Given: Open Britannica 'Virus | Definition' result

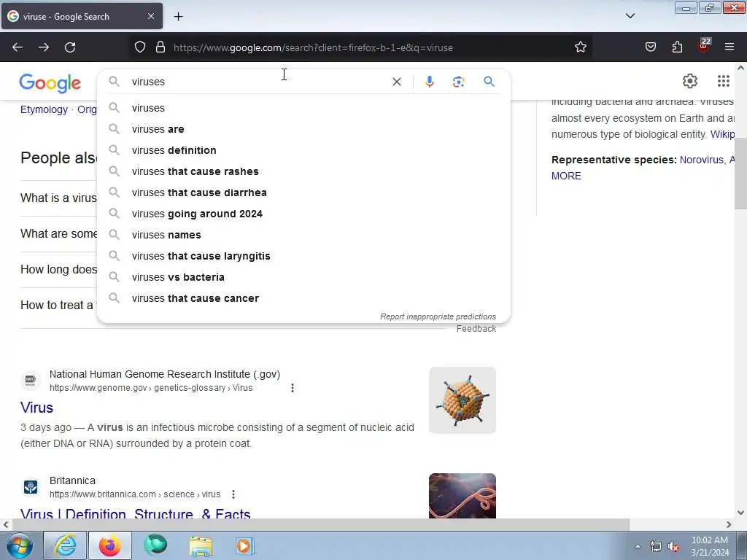Looking at the screenshot, I should click(x=135, y=513).
